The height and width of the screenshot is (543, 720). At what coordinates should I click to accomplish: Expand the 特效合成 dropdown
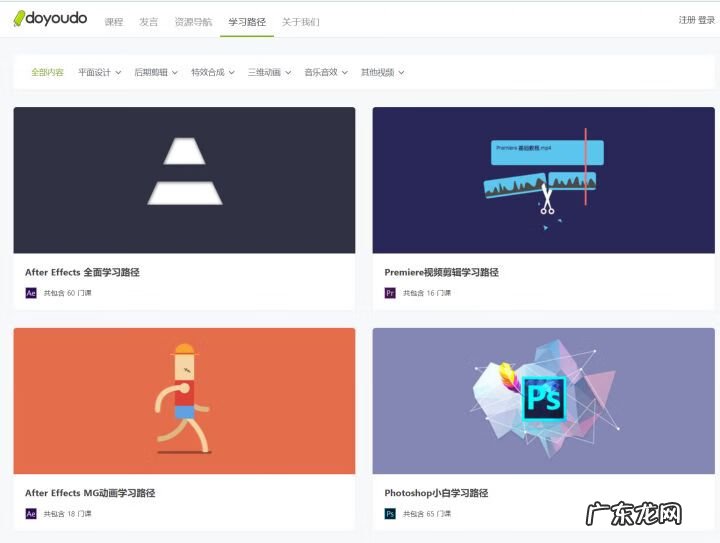[x=213, y=72]
